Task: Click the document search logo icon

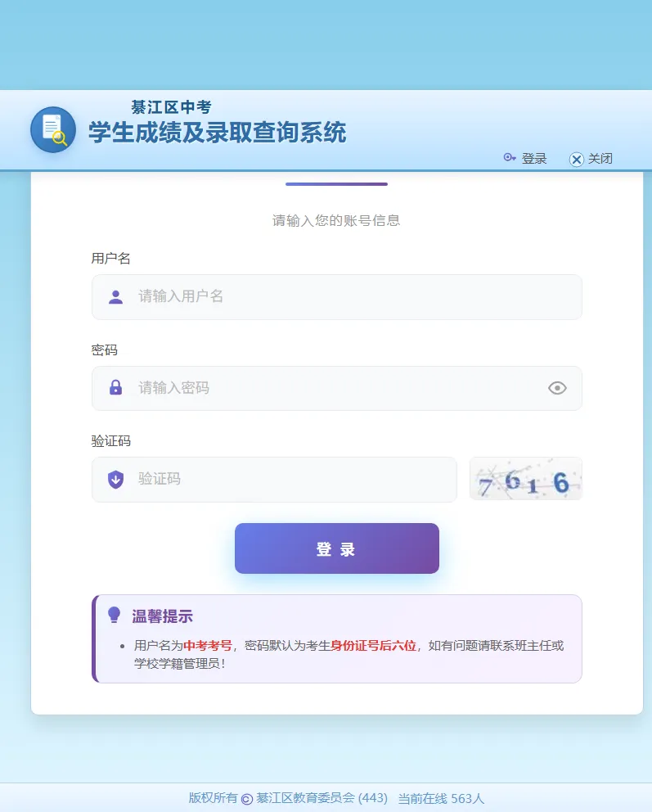Action: click(53, 129)
